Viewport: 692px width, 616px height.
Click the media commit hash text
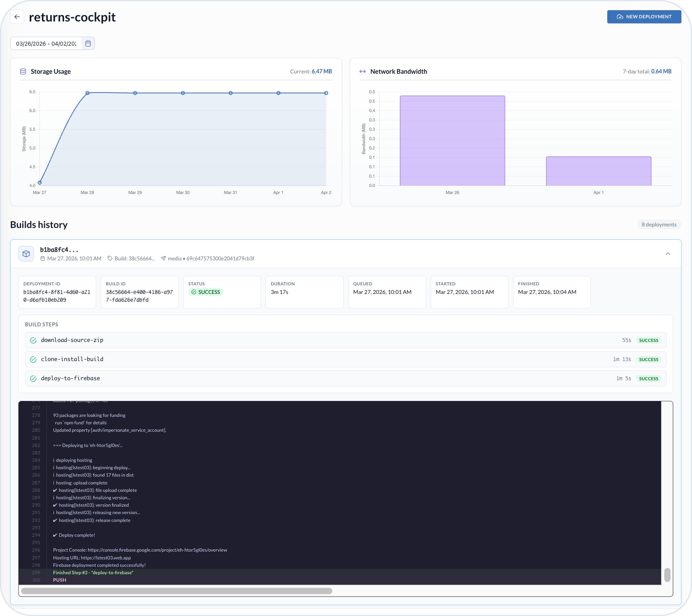click(220, 258)
